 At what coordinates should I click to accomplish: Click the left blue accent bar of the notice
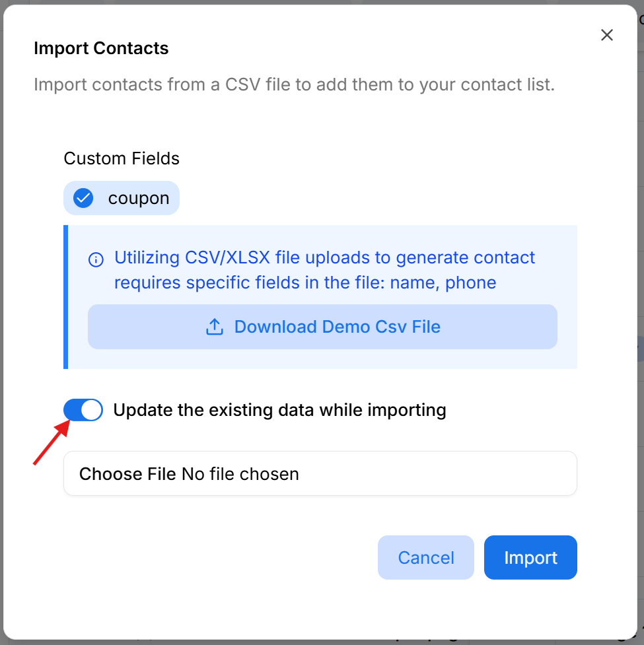click(66, 297)
